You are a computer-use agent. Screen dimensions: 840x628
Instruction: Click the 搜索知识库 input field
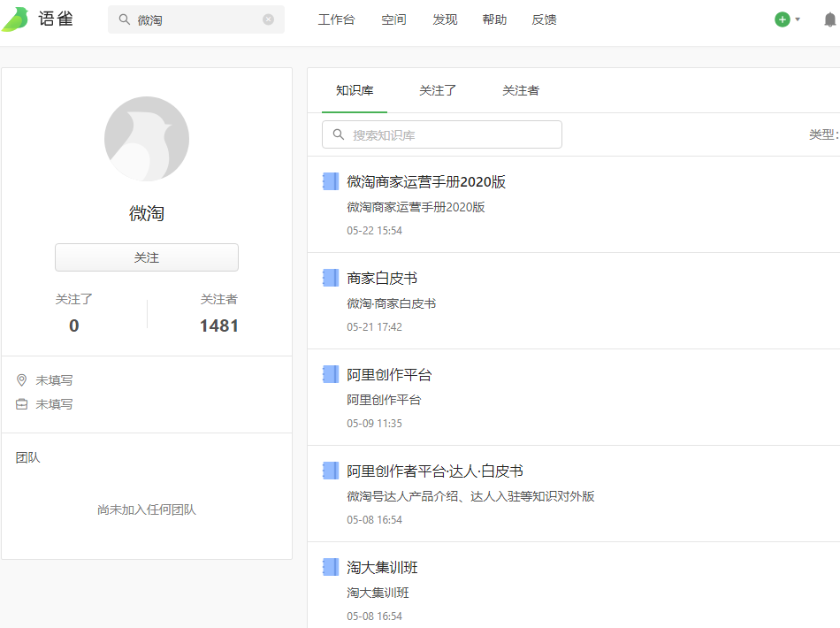pos(442,134)
